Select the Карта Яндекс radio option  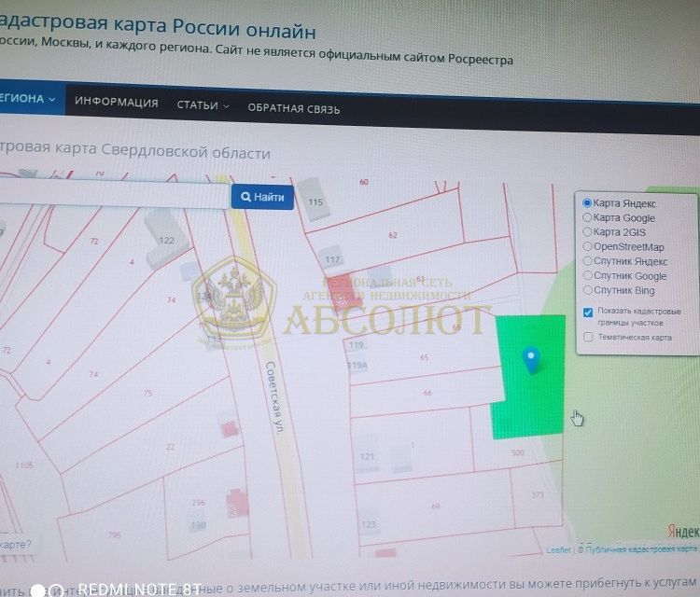coord(587,203)
